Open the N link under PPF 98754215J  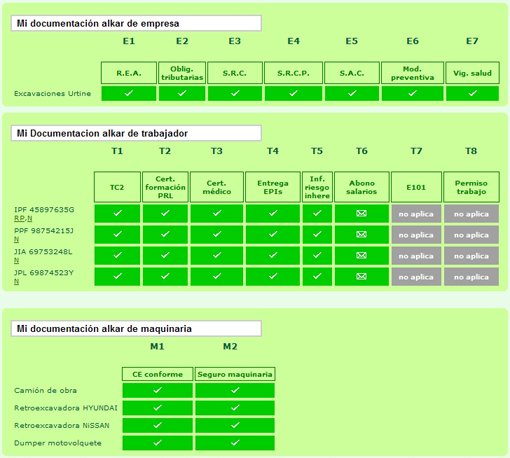point(16,239)
